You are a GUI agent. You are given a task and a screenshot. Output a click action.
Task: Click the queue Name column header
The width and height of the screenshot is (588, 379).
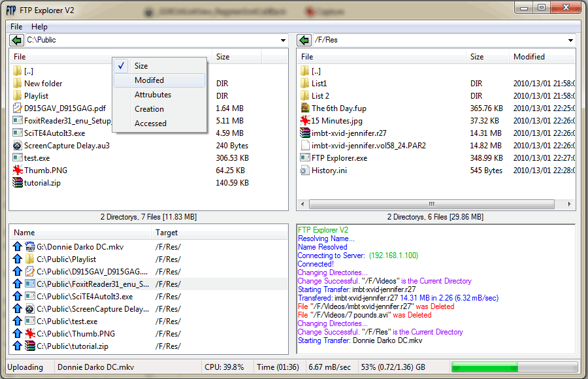tap(80, 233)
